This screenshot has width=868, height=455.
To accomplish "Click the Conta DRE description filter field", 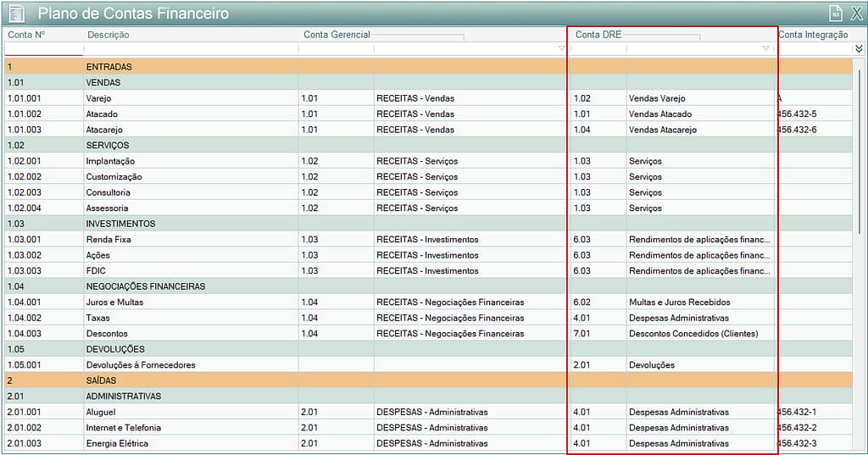I will point(699,49).
